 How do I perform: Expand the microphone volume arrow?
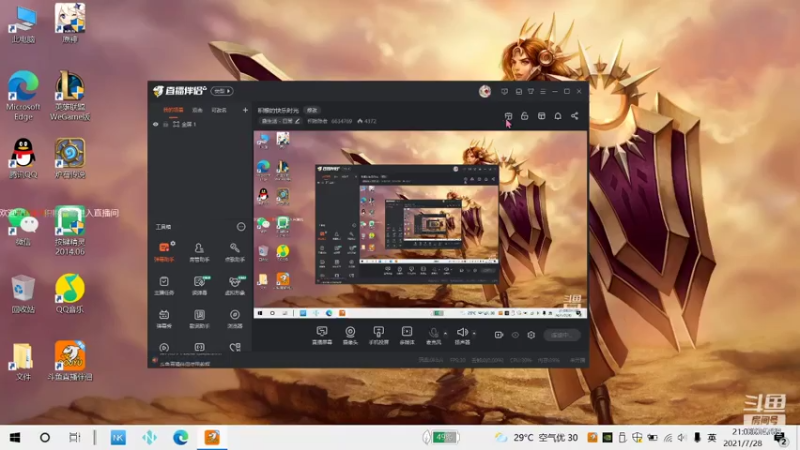point(445,334)
